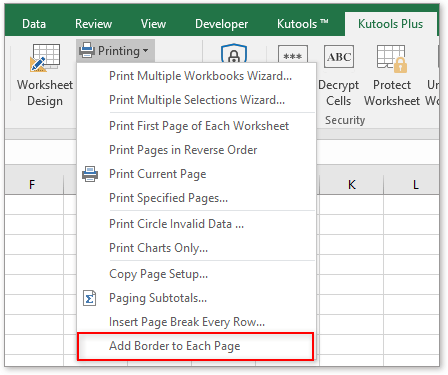Viewport: 448px width, 375px height.
Task: Click the Encrypt Cells asterisk icon
Action: coord(293,54)
